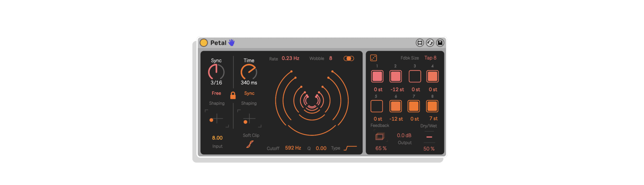Toggle tap 6 square
This screenshot has height=185, width=644.
(395, 106)
